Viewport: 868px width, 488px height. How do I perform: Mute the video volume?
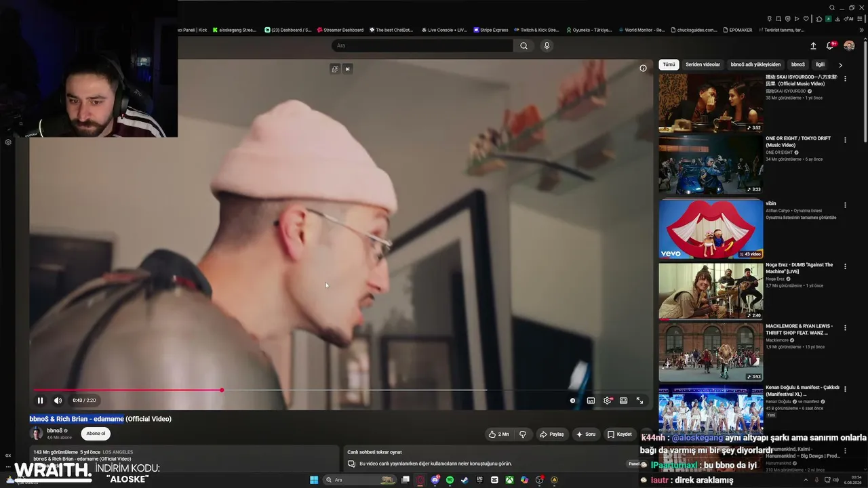[58, 401]
